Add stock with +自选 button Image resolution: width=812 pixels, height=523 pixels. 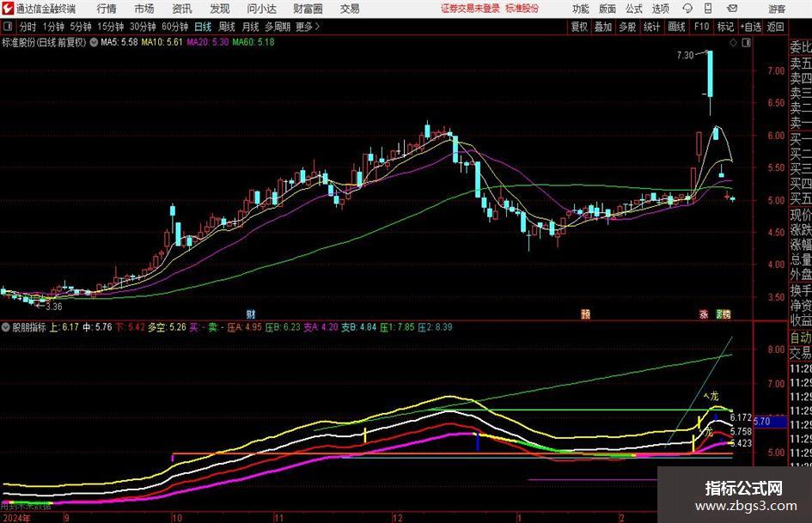click(751, 27)
